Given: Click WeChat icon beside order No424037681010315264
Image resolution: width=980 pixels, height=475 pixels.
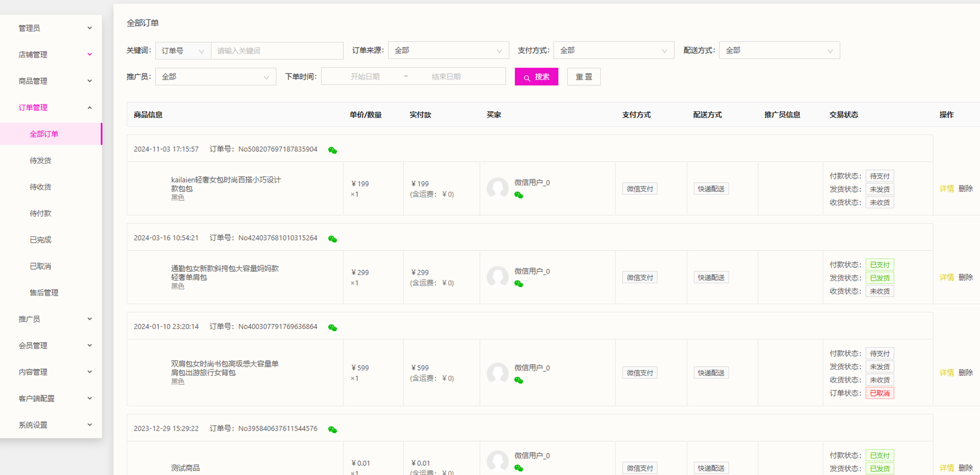Looking at the screenshot, I should tap(332, 239).
